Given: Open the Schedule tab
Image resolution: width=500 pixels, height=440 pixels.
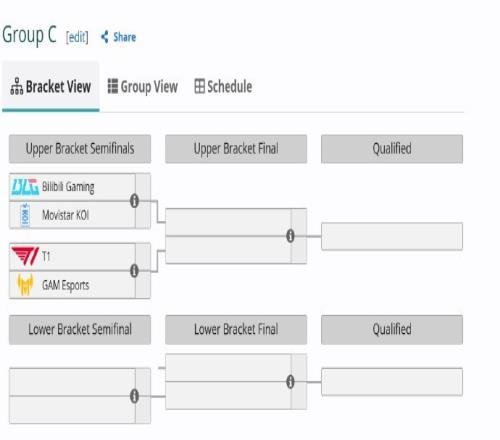Looking at the screenshot, I should point(223,87).
